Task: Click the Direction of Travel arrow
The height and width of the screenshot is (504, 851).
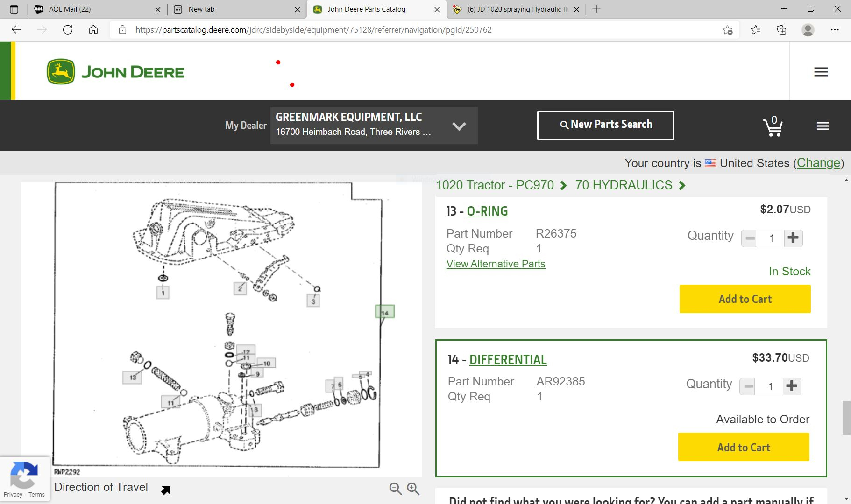Action: 166,490
